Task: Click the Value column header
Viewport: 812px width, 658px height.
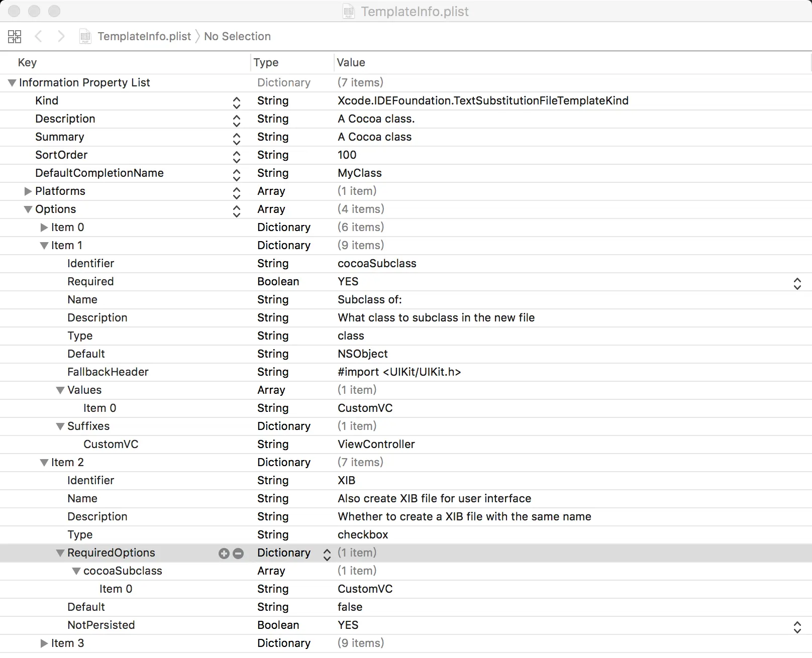Action: coord(351,62)
